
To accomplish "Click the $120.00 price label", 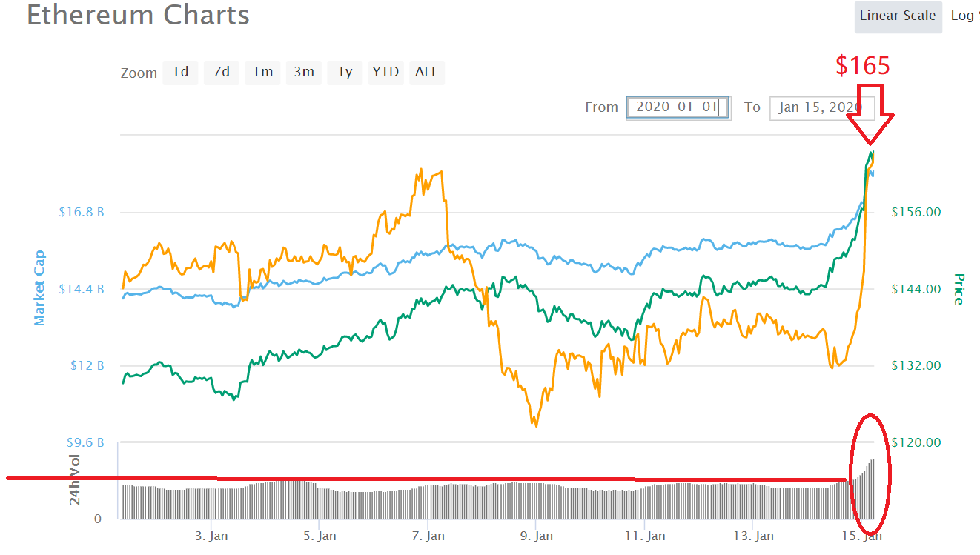I will (x=916, y=443).
